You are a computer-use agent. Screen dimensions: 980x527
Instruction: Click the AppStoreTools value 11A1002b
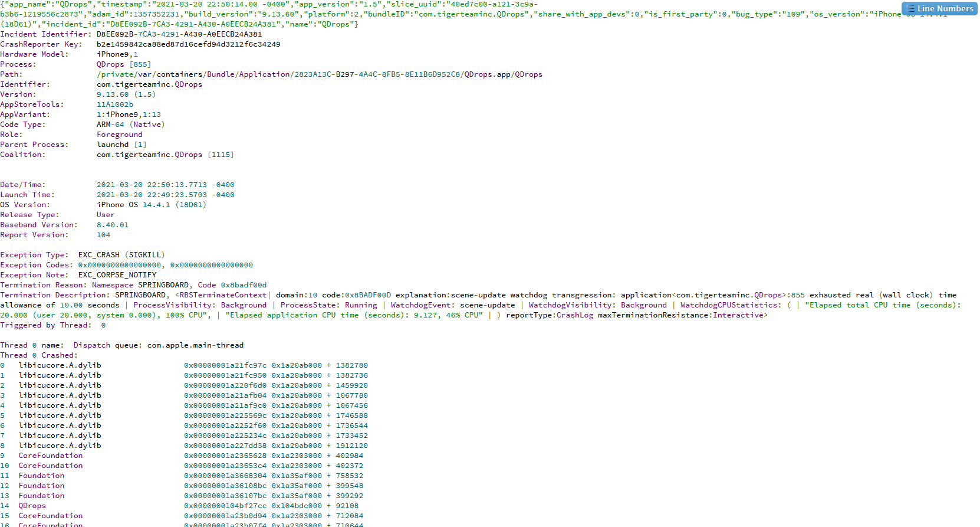click(x=115, y=104)
